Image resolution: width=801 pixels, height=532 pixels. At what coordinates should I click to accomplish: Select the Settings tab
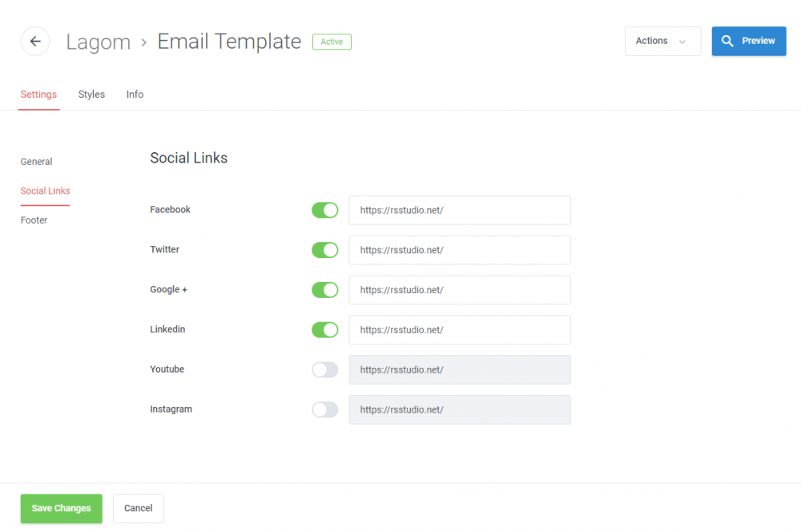click(38, 94)
